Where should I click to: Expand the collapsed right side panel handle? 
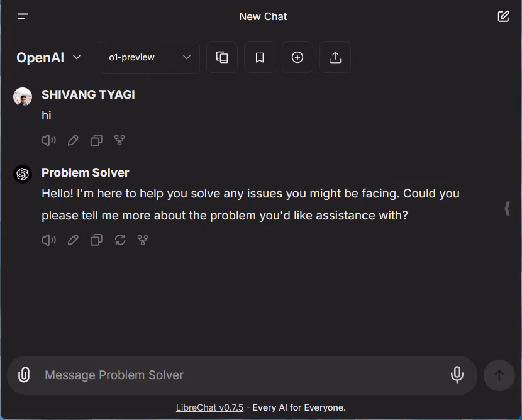507,209
